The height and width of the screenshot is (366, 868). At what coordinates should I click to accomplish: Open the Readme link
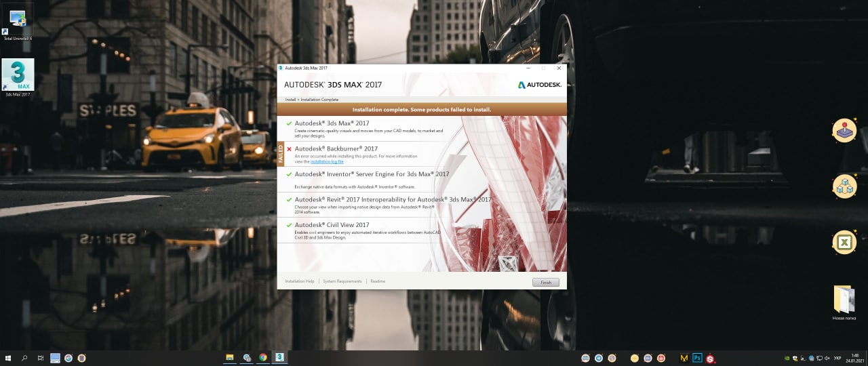378,281
